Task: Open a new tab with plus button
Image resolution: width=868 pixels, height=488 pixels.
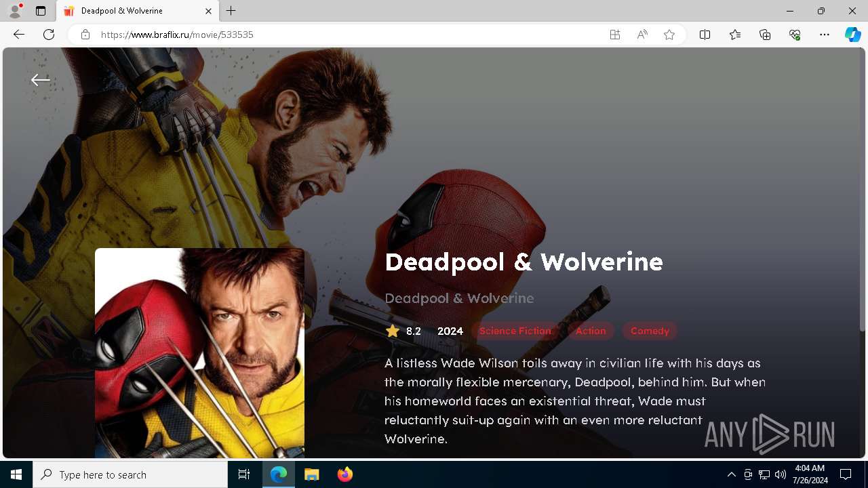Action: click(231, 11)
